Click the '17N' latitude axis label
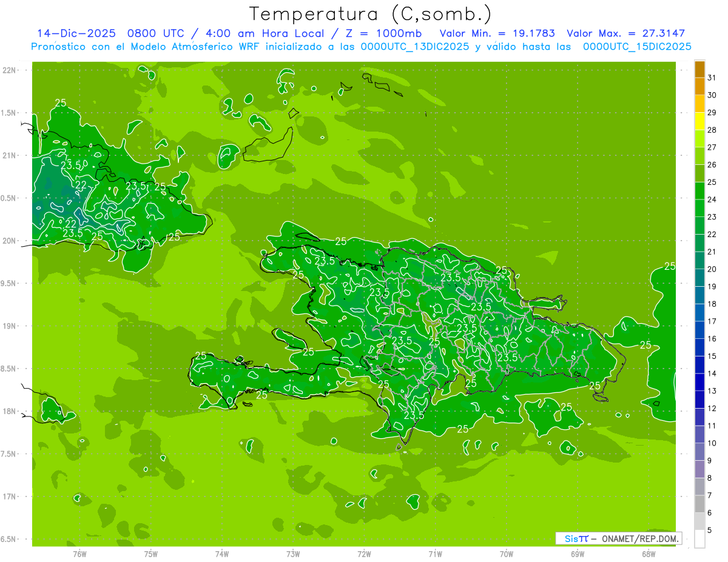 [9, 497]
